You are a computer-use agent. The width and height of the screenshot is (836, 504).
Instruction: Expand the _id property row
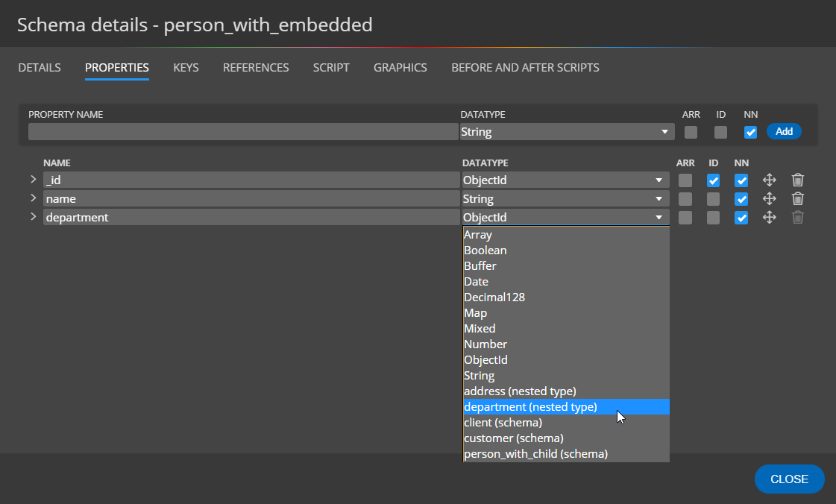33,180
